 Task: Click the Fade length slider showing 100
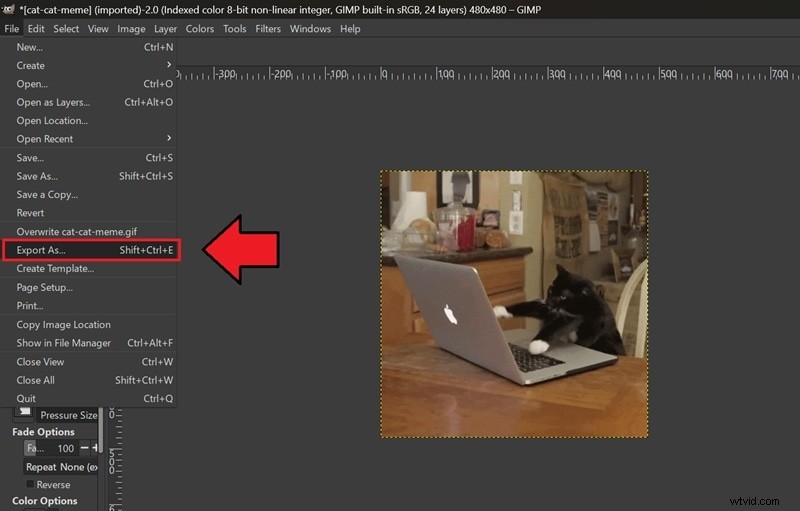click(x=51, y=448)
